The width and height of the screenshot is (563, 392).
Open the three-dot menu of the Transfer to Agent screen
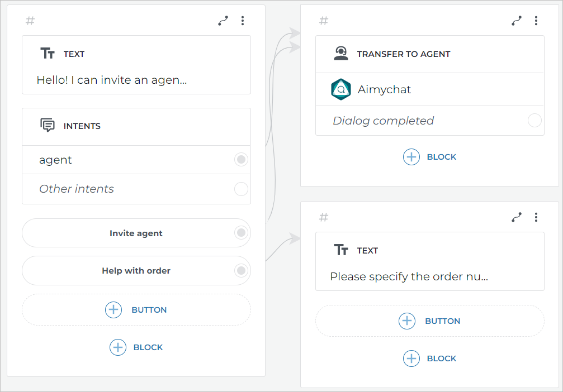(536, 21)
